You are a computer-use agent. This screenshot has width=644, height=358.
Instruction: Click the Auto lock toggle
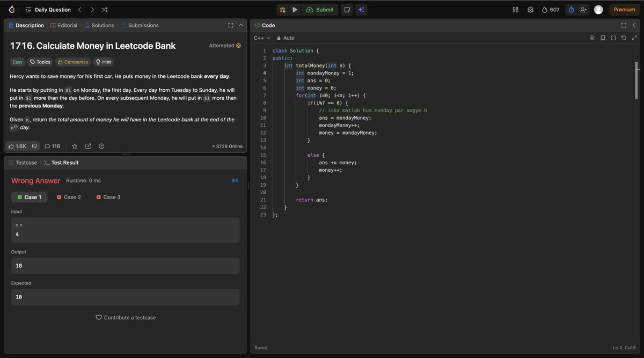(x=286, y=38)
